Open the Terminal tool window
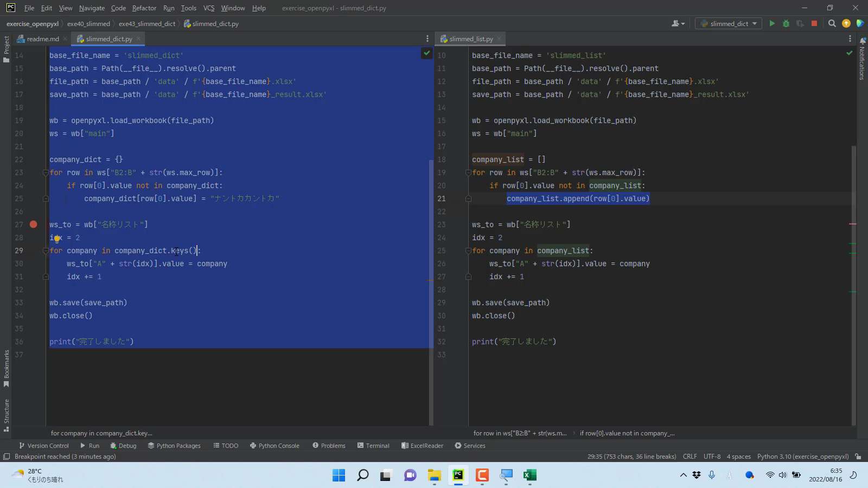 coord(373,446)
